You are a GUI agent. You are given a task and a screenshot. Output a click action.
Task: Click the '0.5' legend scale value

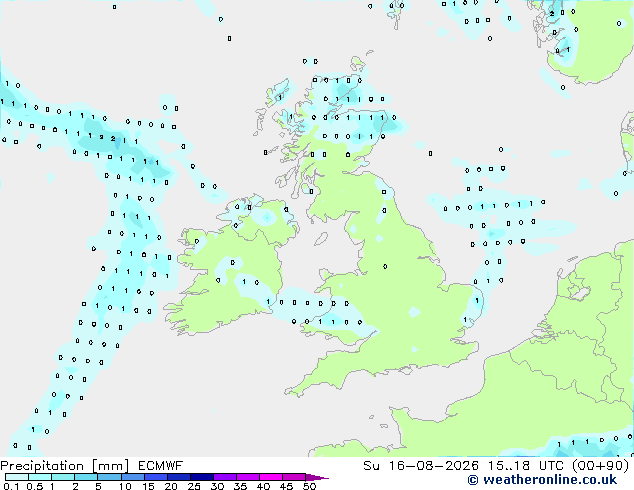(35, 486)
